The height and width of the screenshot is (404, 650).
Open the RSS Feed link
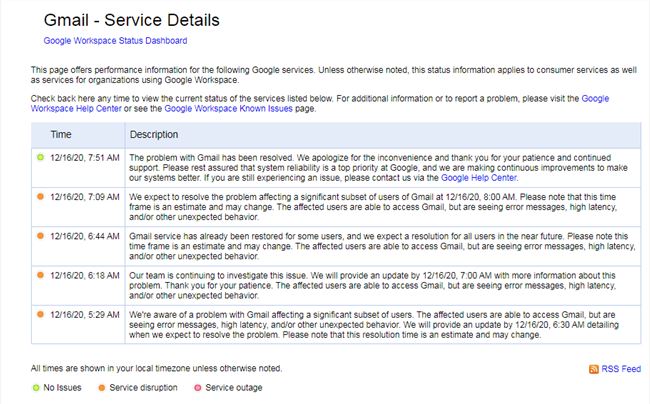tap(621, 369)
